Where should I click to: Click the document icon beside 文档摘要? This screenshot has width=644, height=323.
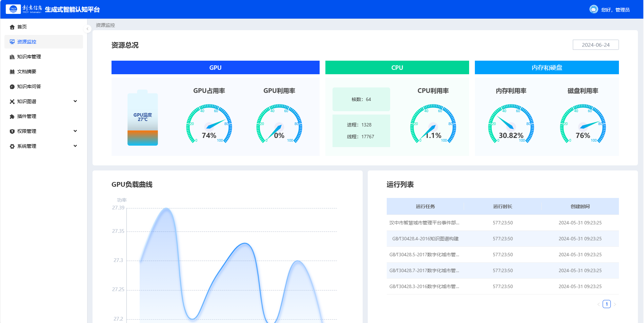(x=12, y=72)
